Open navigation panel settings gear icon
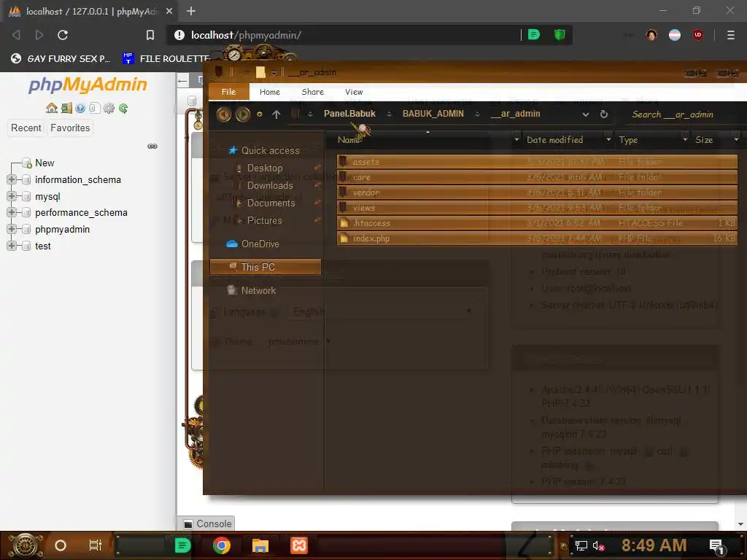This screenshot has width=747, height=560. (109, 108)
